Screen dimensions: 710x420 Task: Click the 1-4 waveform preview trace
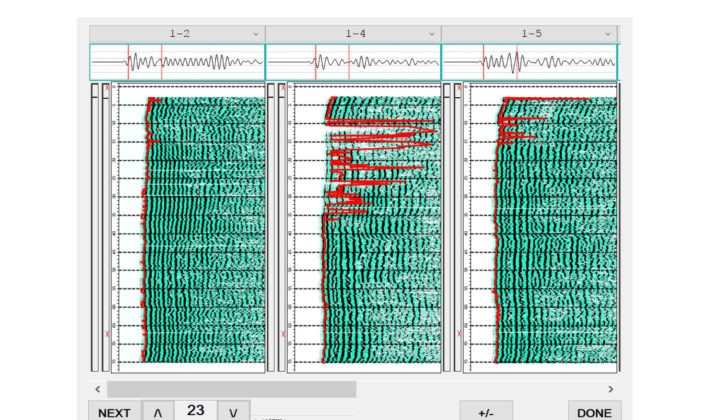353,62
